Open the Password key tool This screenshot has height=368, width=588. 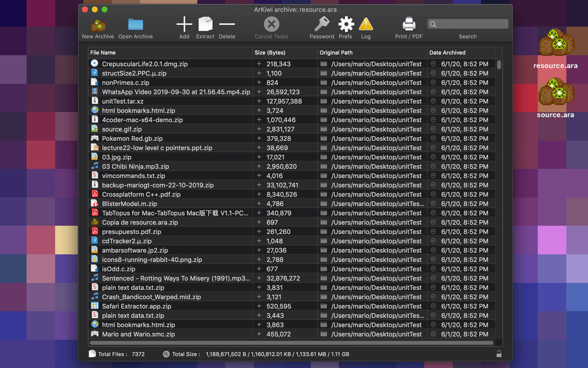[x=322, y=25]
